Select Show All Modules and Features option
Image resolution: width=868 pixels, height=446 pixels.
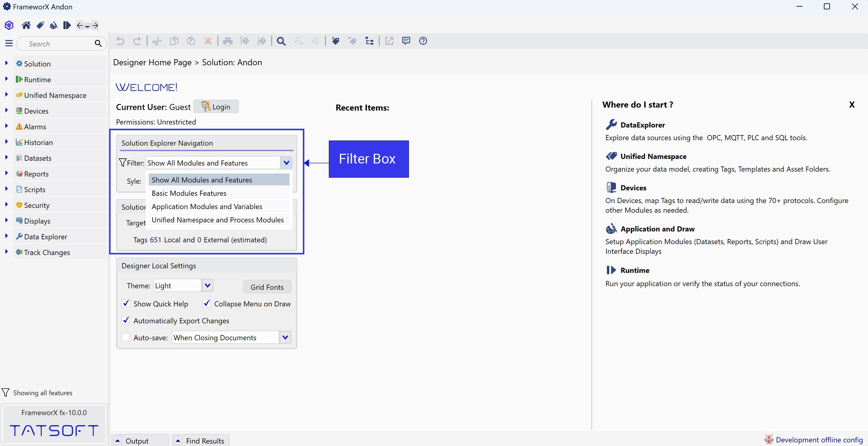[x=219, y=179]
